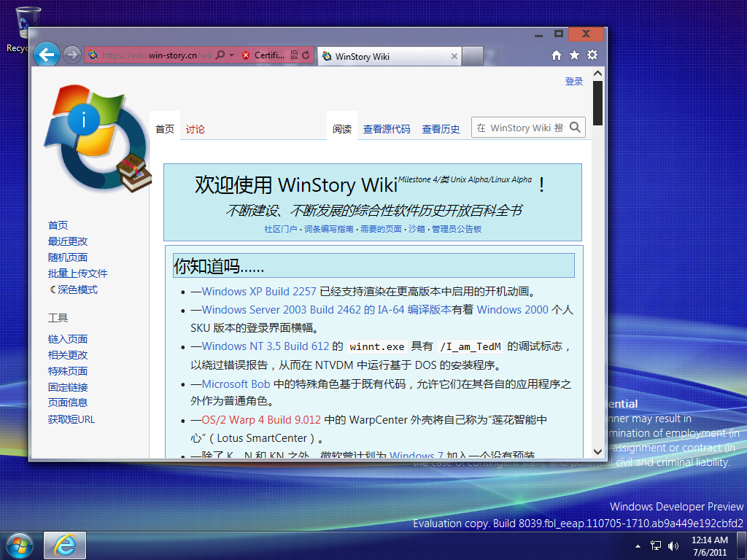Viewport: 747px width, 560px height.
Task: Click the page's vertical scrollbar thumb
Action: 597,103
